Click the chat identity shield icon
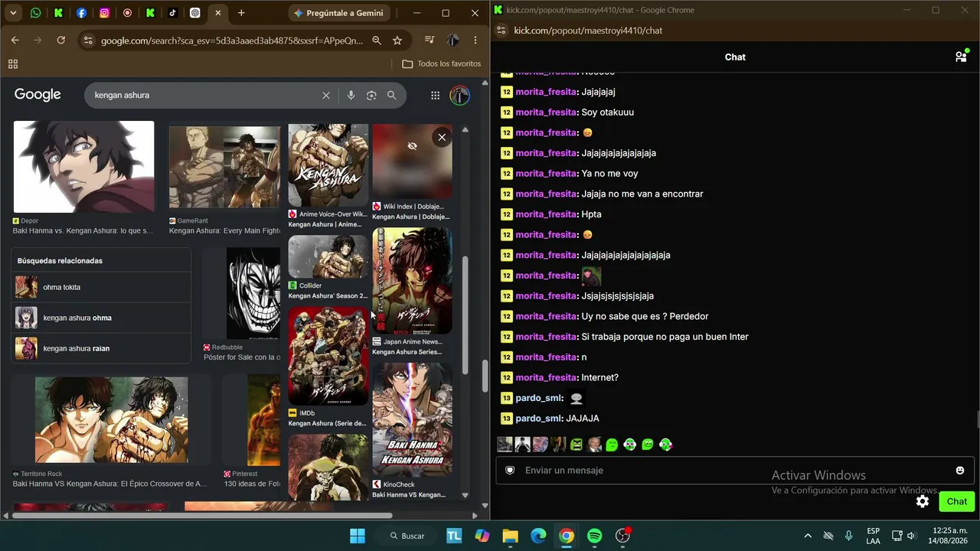This screenshot has width=980, height=551. pyautogui.click(x=510, y=470)
